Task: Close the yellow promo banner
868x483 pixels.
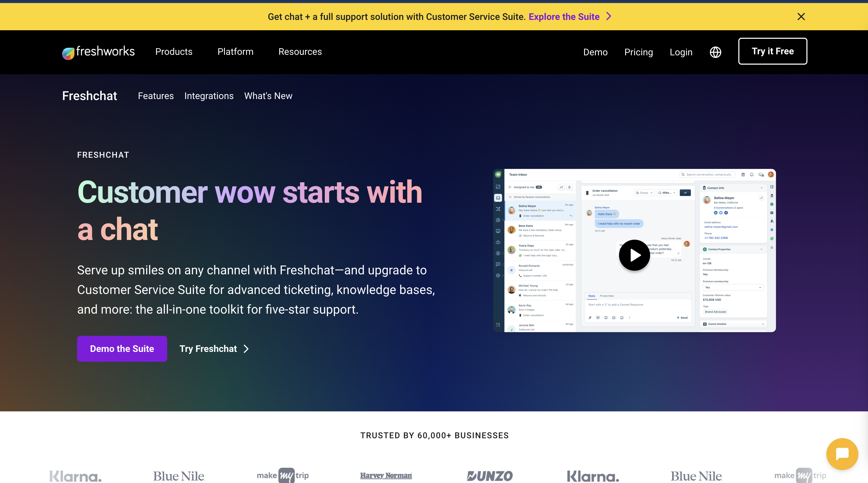Action: [801, 17]
